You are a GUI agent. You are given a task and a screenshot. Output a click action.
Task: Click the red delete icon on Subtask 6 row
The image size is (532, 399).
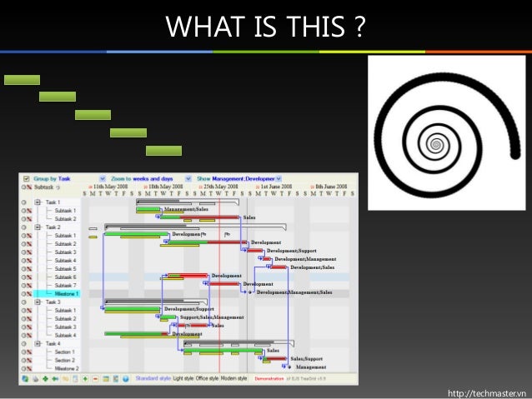29,277
